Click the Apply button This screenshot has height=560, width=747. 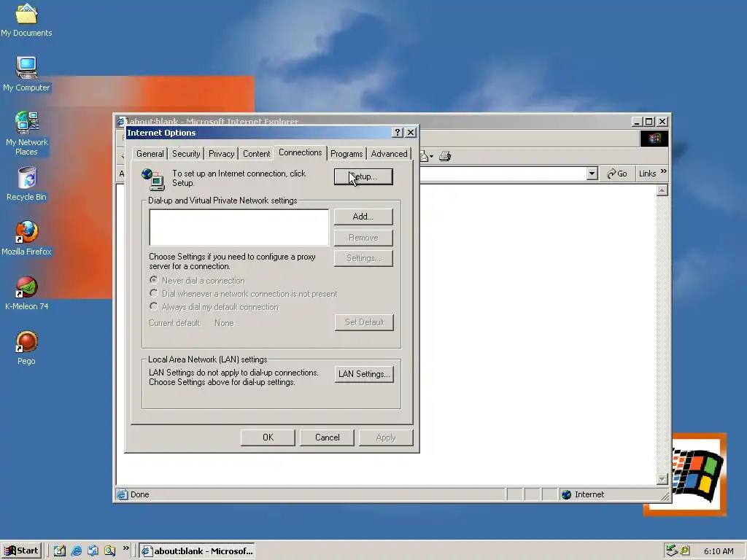coord(386,437)
